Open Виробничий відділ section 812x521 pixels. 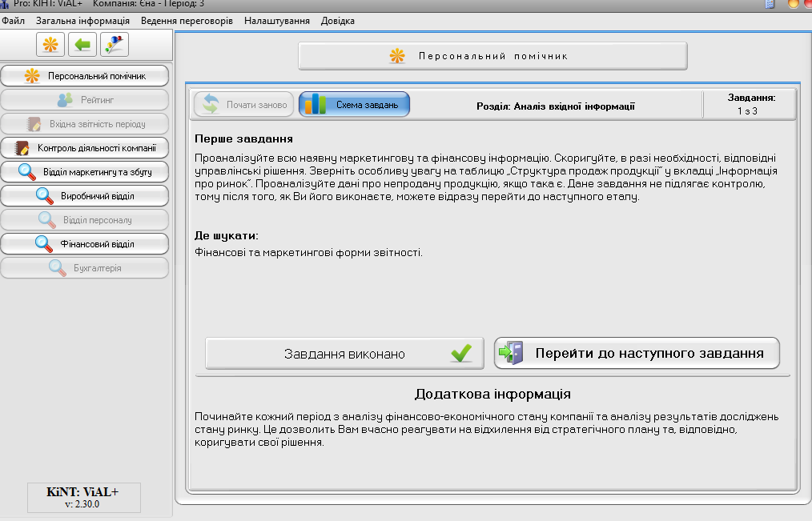point(85,196)
